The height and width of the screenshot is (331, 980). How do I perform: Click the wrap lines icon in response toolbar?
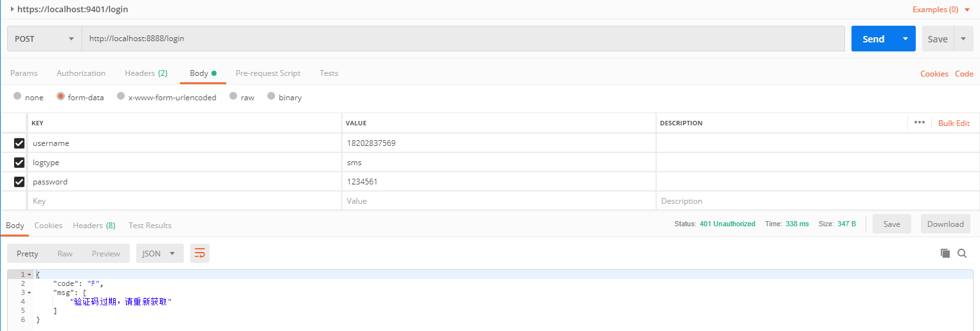tap(200, 253)
